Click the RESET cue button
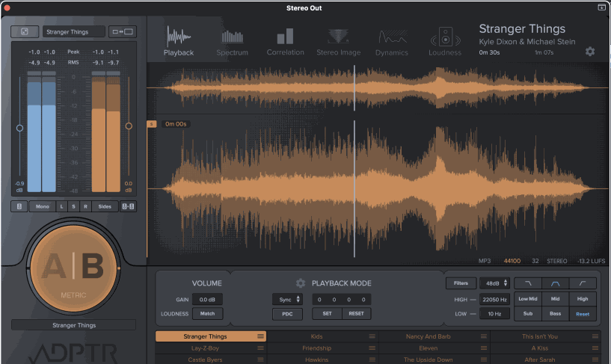The image size is (611, 364). (x=356, y=313)
